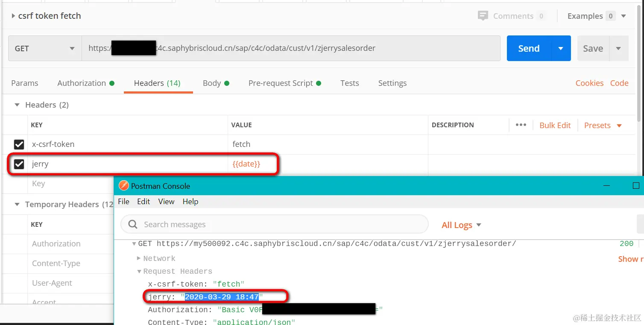
Task: Collapse the GET request log entry
Action: click(134, 244)
